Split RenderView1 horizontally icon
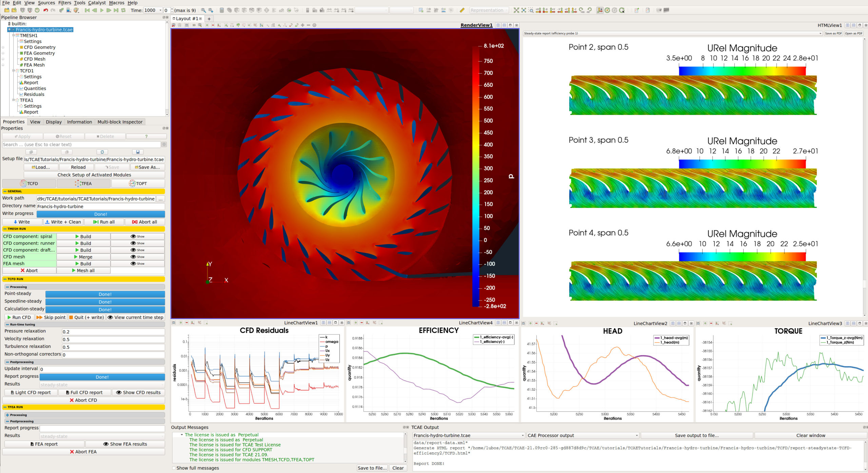 tap(498, 25)
